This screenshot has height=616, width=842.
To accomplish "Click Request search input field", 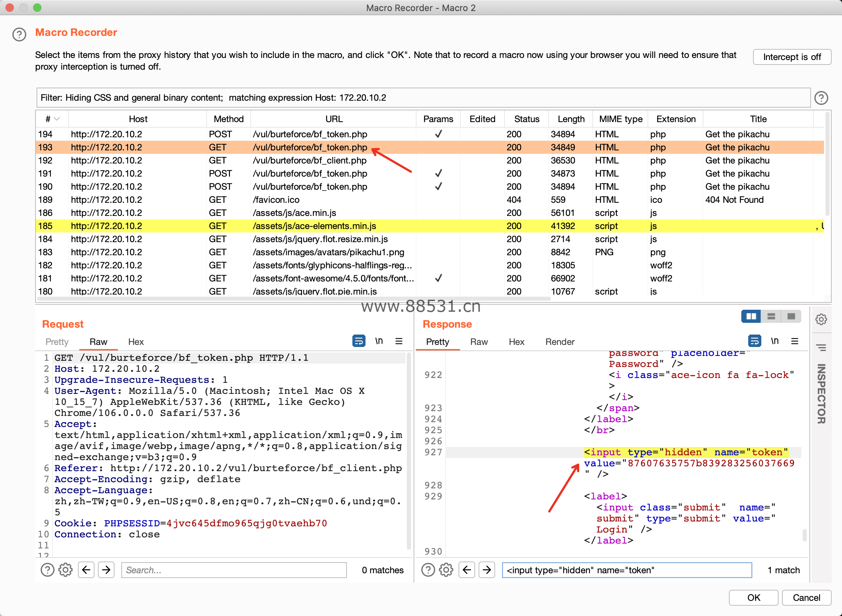I will (234, 570).
